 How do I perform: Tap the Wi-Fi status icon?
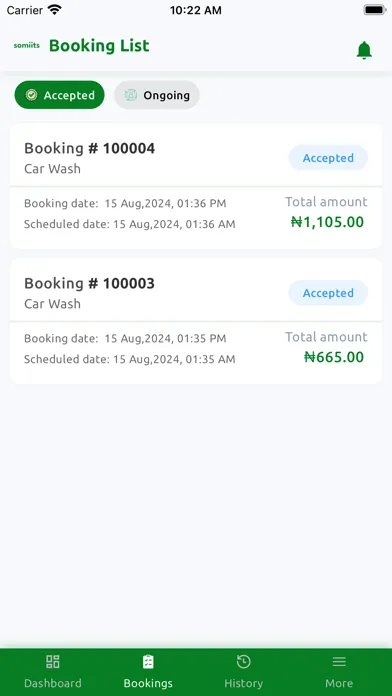click(55, 10)
